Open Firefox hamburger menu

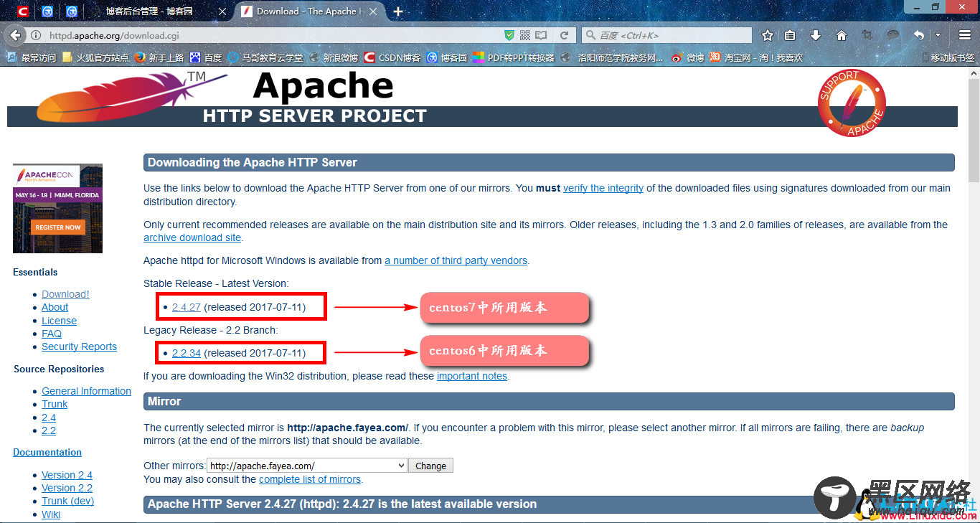tap(965, 35)
